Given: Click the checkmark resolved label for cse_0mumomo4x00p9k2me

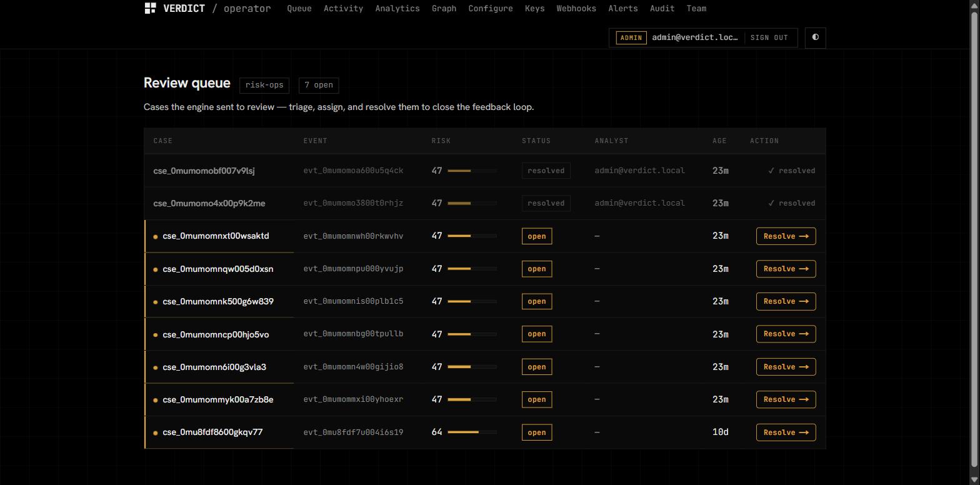Looking at the screenshot, I should click(791, 203).
